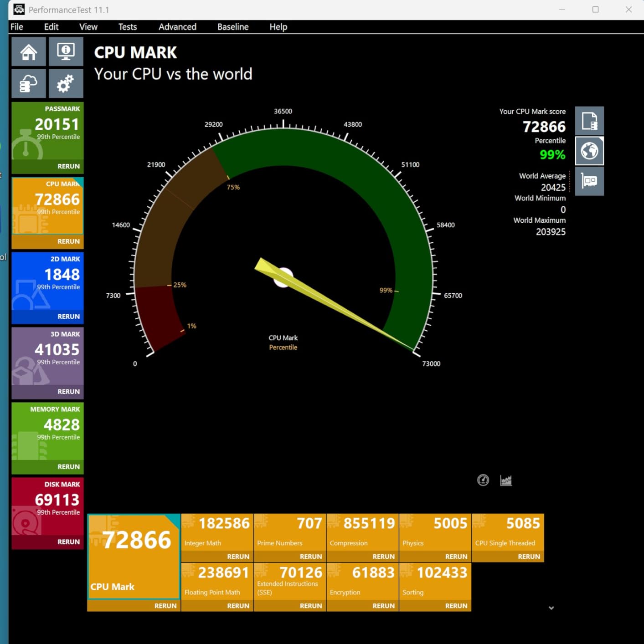Viewport: 644px width, 644px height.
Task: Rerun the Physics test
Action: pyautogui.click(x=456, y=557)
